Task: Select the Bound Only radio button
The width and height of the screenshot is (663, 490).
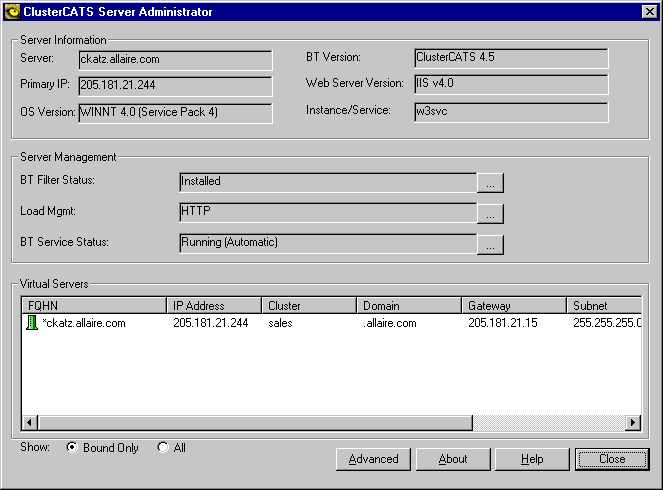Action: (x=72, y=448)
